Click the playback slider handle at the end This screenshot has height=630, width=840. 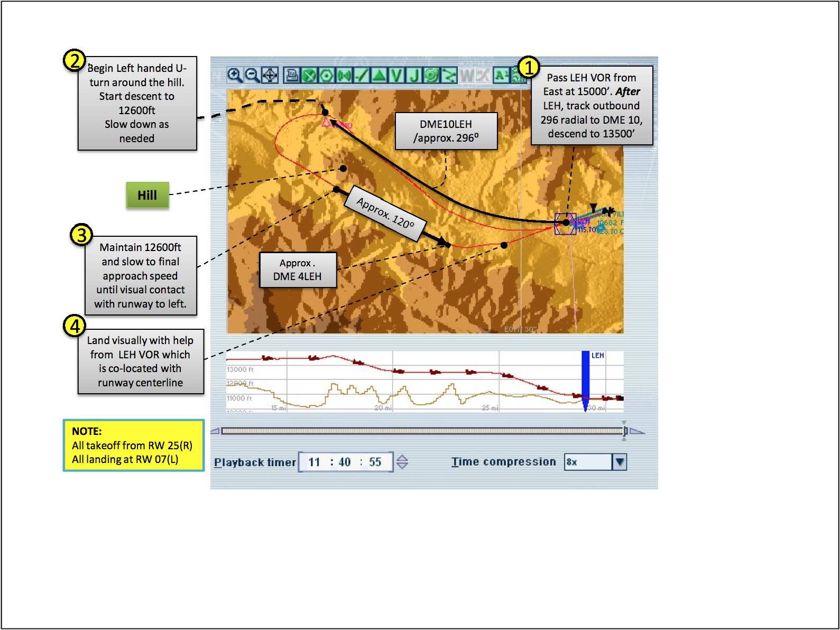pyautogui.click(x=625, y=431)
